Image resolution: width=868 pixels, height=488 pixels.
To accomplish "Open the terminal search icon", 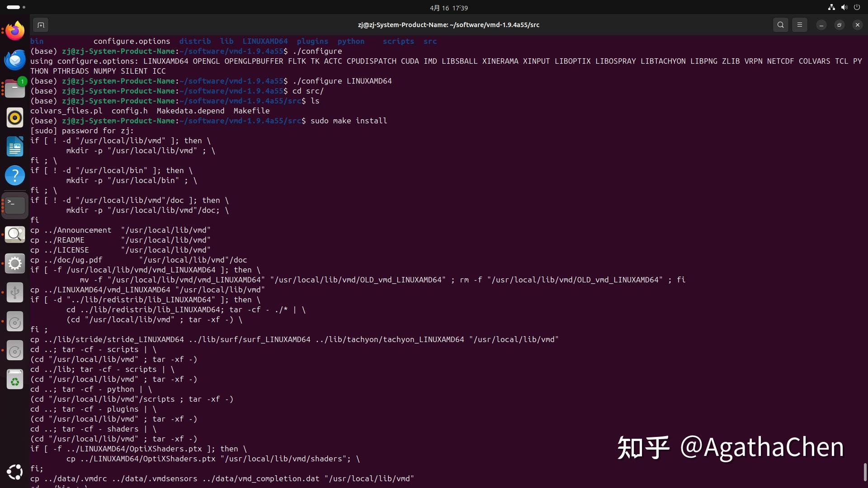I will point(780,25).
